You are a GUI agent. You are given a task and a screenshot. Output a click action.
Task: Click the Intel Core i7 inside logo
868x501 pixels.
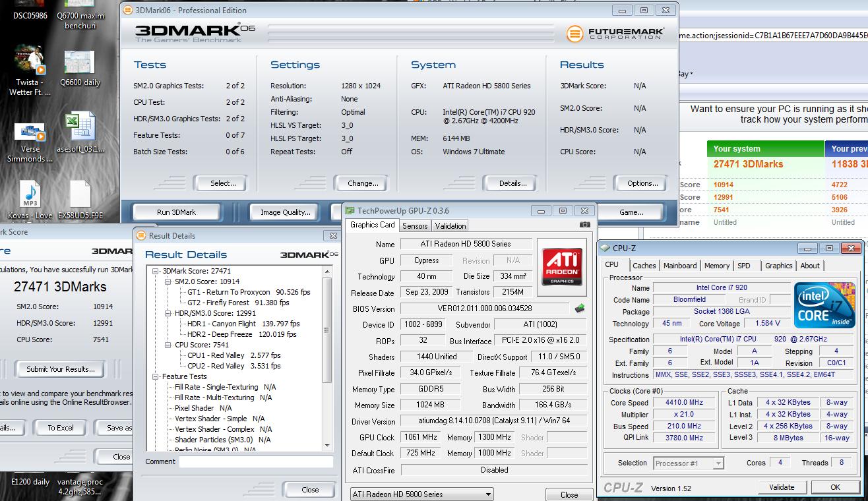coord(824,306)
